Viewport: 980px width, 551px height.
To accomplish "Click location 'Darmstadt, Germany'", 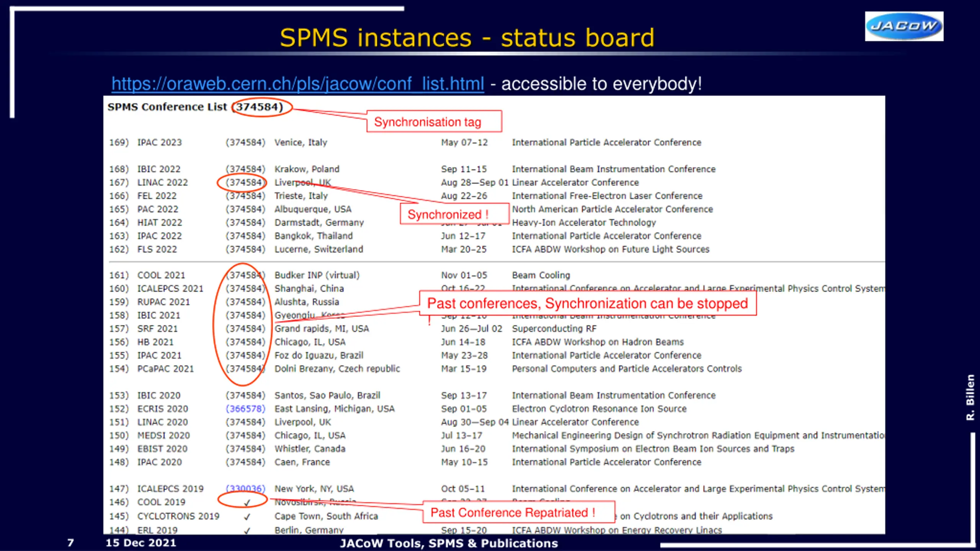I will pos(319,223).
